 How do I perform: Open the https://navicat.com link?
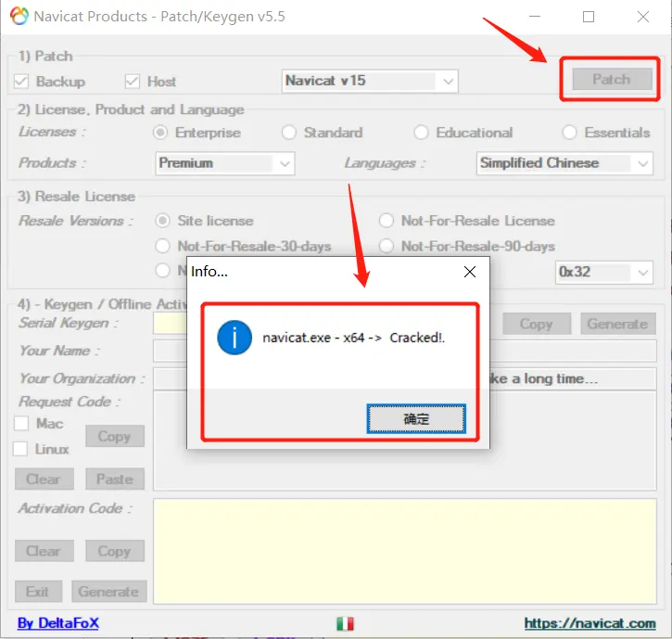pyautogui.click(x=590, y=622)
